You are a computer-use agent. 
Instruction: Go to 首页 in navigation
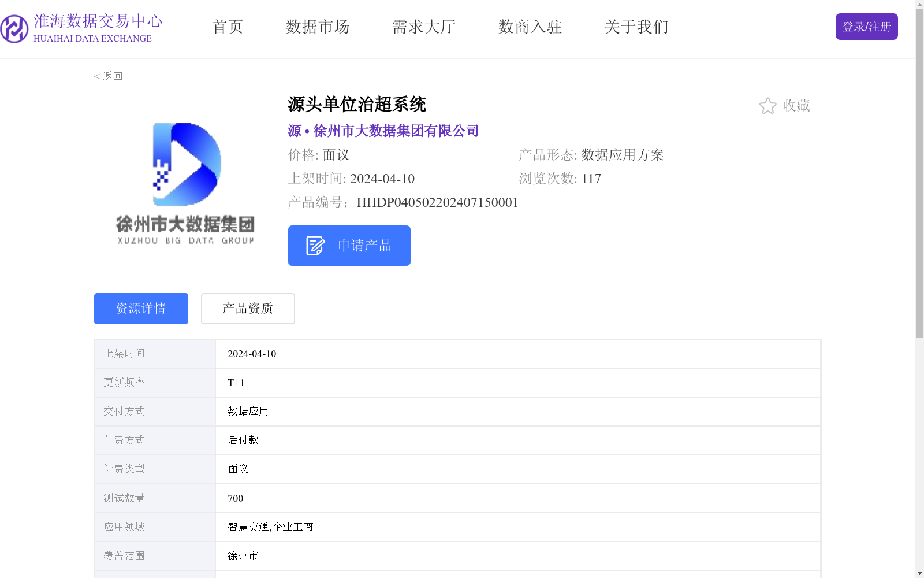point(228,27)
